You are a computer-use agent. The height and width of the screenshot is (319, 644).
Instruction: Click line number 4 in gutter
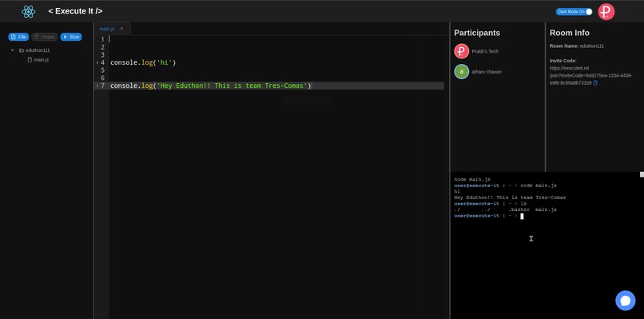tap(102, 63)
